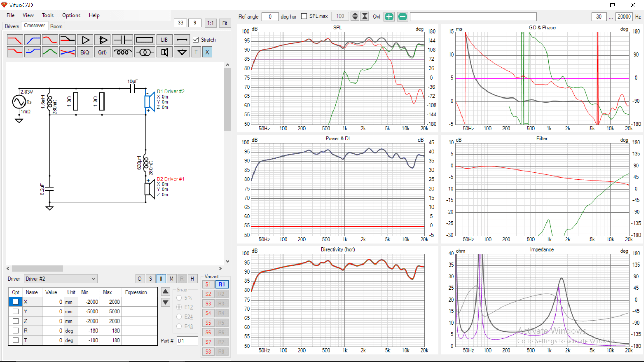This screenshot has width=644, height=362.
Task: Enable the SPL max checkbox
Action: click(x=304, y=16)
